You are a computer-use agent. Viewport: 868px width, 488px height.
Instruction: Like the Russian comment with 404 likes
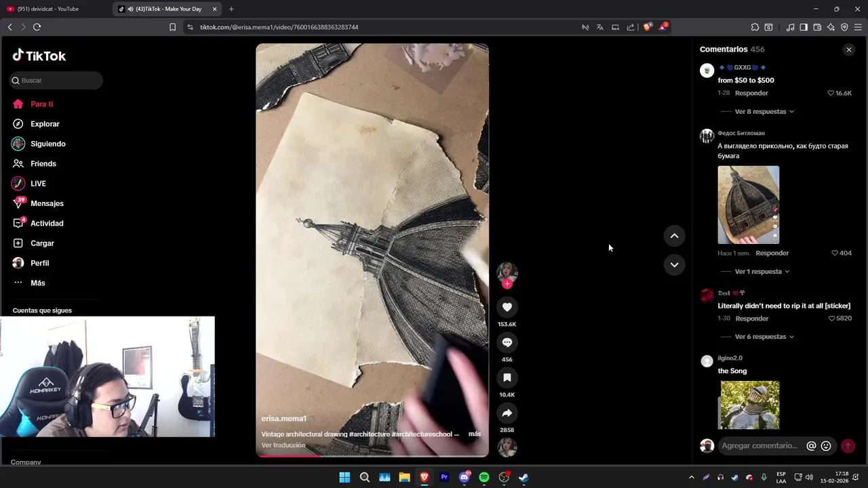pyautogui.click(x=835, y=253)
